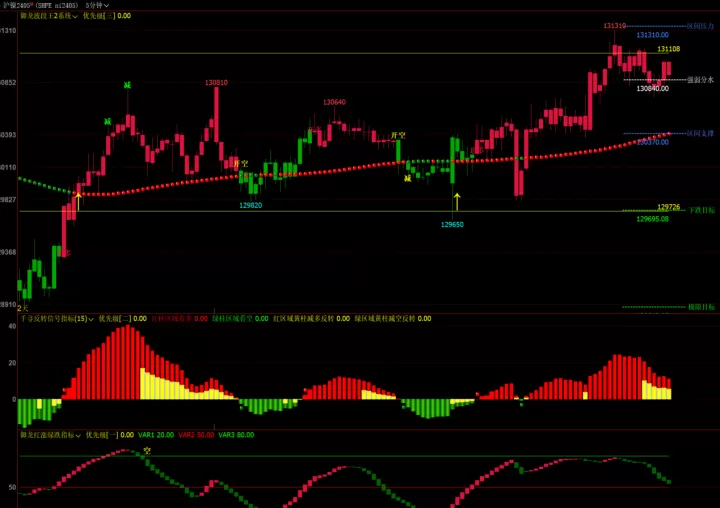Click the yellow 空 marker on bottom oscillator

[x=147, y=451]
